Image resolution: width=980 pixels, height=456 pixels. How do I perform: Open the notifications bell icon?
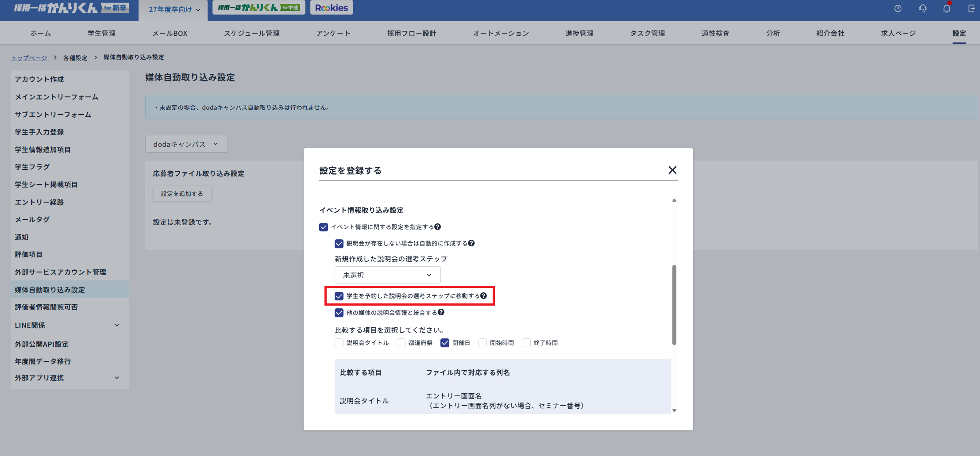[947, 8]
